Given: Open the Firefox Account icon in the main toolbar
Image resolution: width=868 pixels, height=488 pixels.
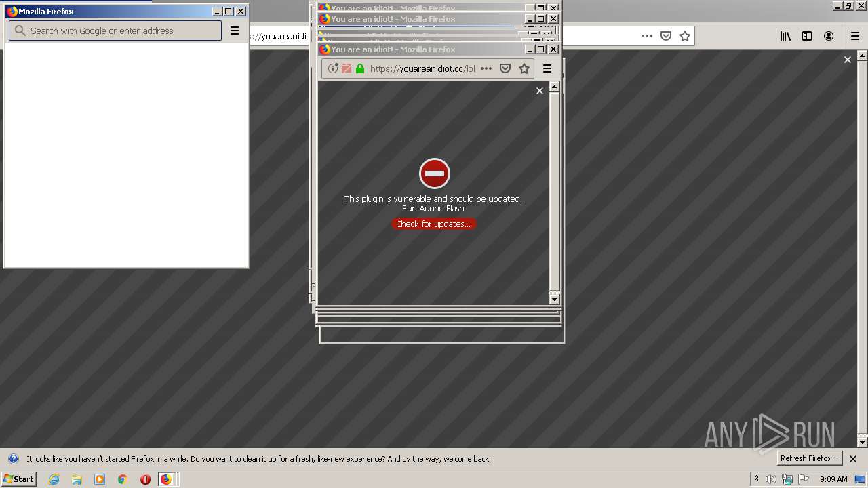Looking at the screenshot, I should click(x=829, y=36).
